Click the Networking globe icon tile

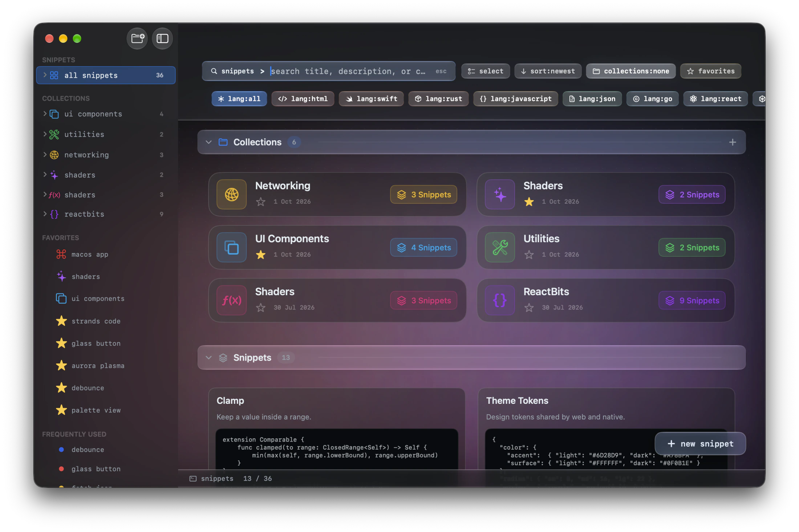[x=232, y=194]
